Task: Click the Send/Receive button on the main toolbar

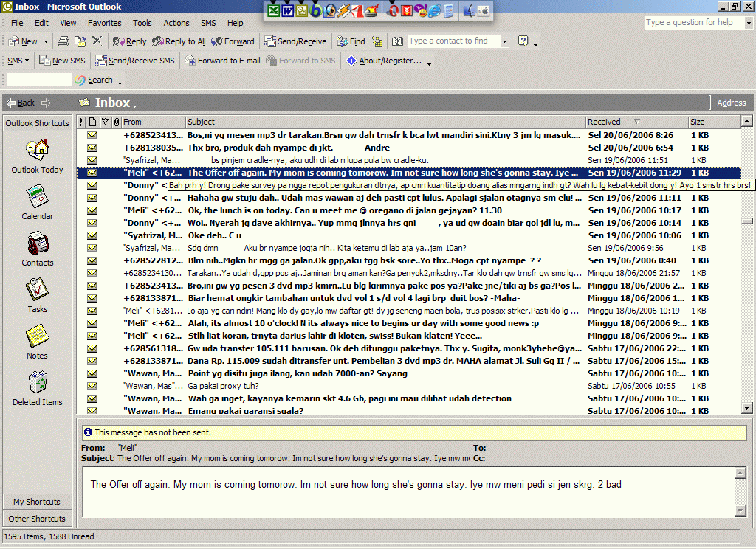Action: tap(295, 41)
